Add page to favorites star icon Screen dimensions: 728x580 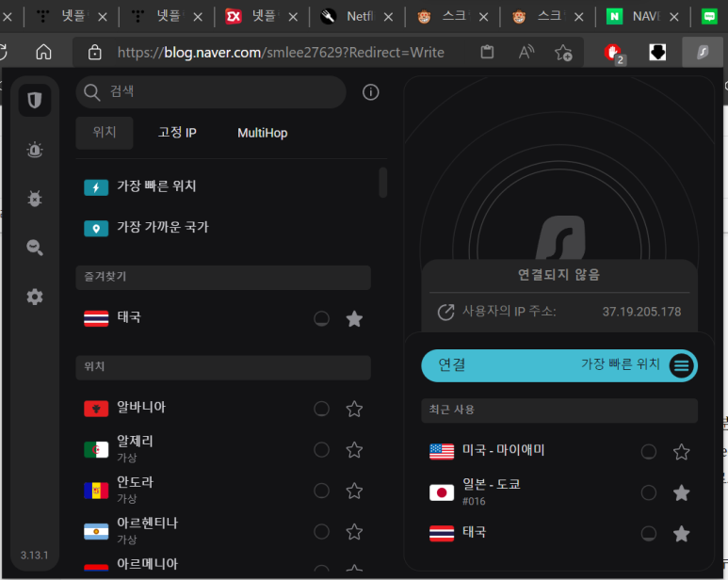click(563, 53)
